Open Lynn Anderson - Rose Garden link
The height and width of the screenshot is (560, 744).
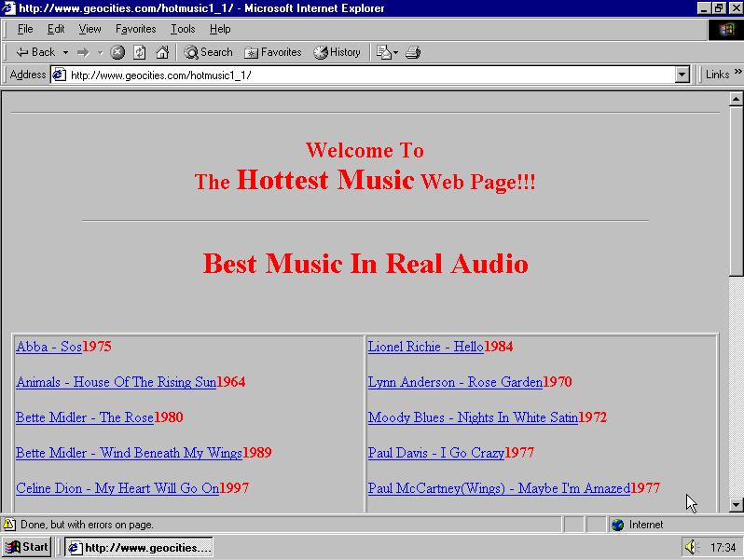pos(456,382)
